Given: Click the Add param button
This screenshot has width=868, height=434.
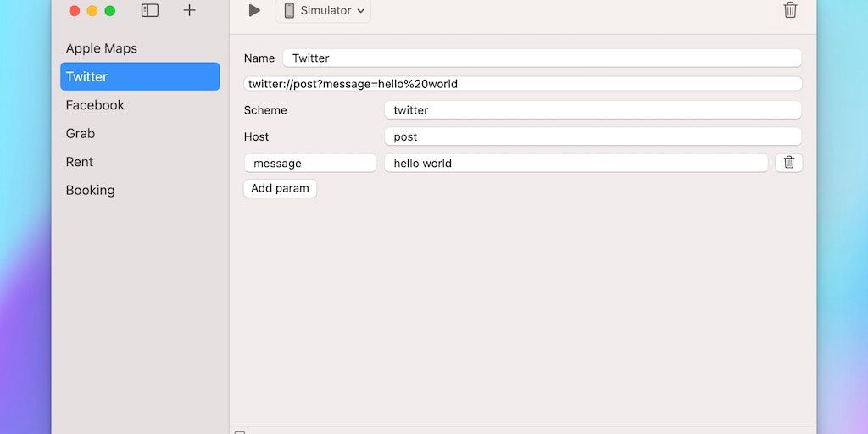Looking at the screenshot, I should pyautogui.click(x=280, y=188).
